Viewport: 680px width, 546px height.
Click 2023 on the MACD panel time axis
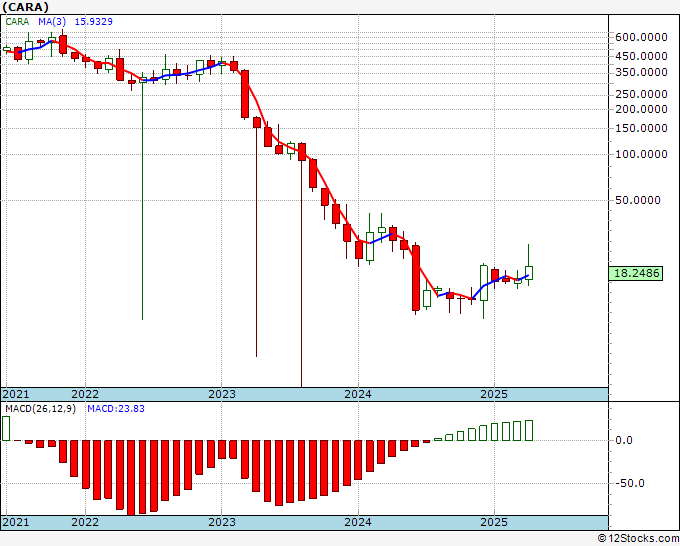pos(222,522)
